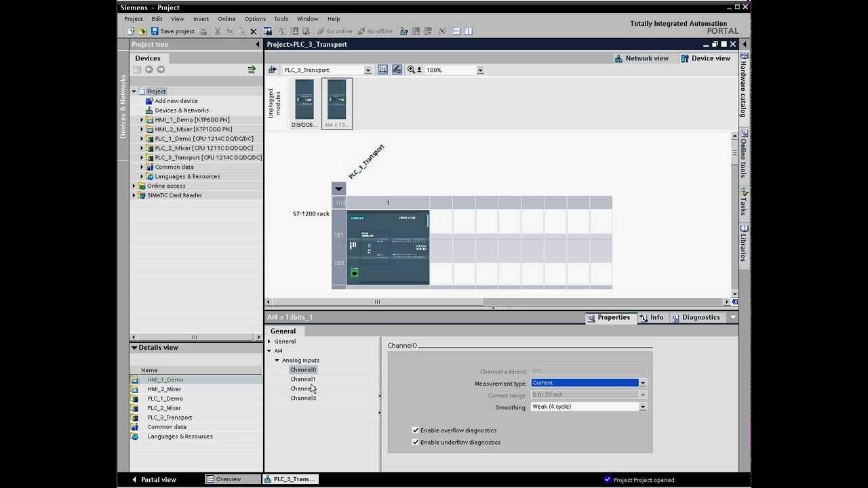Collapse the Details view panel
Image resolution: width=868 pixels, height=488 pixels.
coord(134,348)
